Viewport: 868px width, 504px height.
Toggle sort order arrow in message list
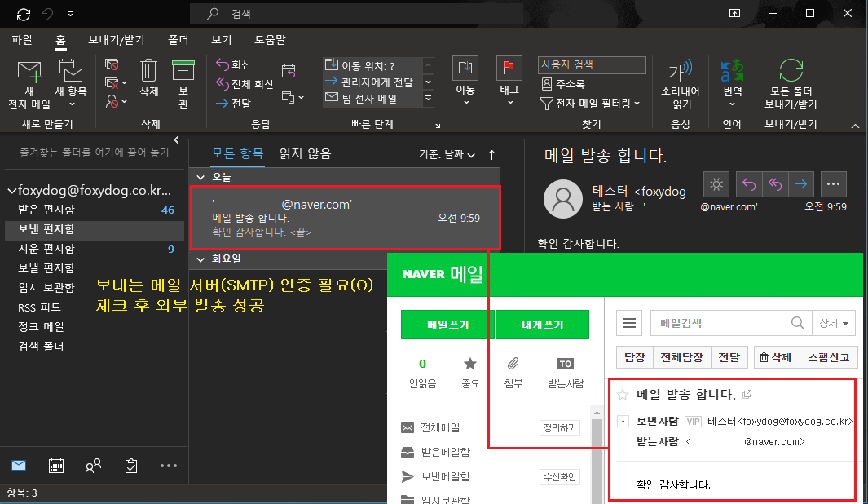[x=491, y=154]
